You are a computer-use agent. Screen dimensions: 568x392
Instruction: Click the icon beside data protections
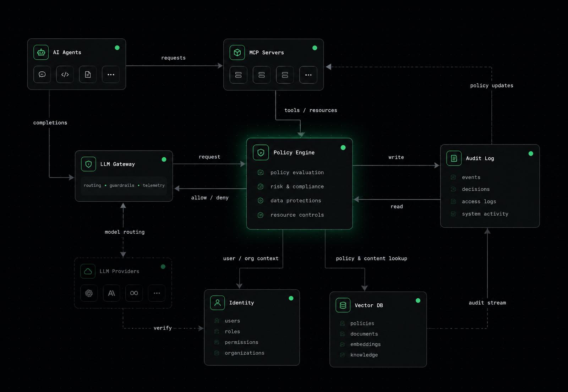pos(260,201)
